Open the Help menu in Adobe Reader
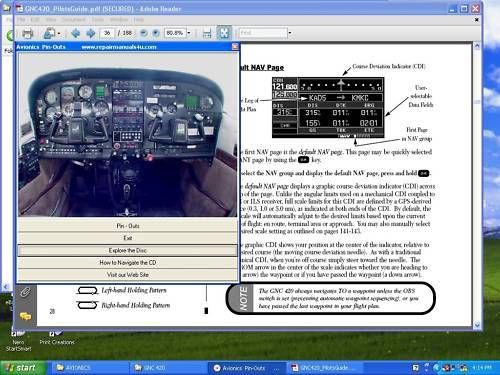The height and width of the screenshot is (375, 500). pos(139,20)
